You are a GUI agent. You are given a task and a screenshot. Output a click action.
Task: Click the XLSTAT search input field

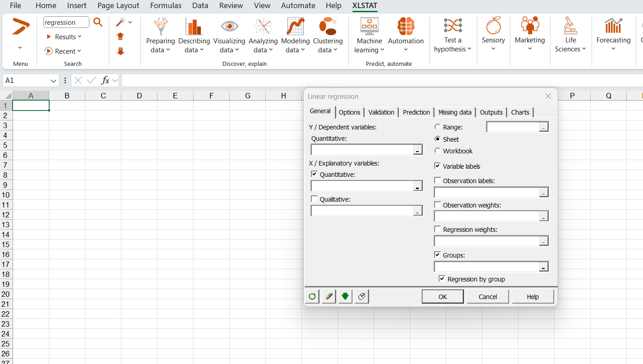[66, 23]
